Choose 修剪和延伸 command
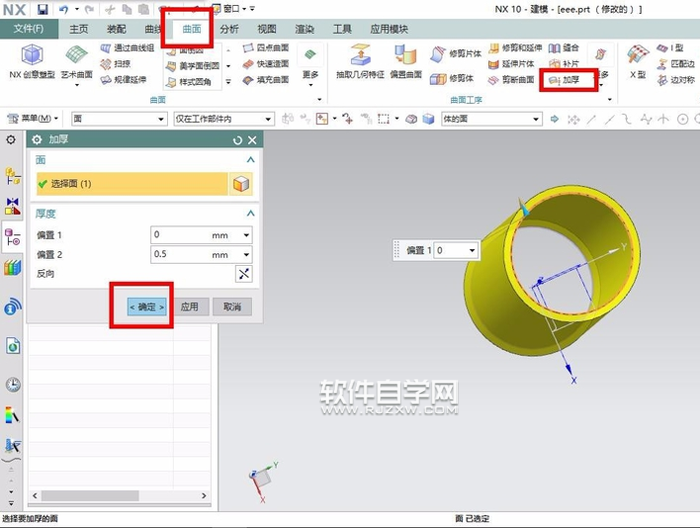This screenshot has height=528, width=700. [515, 48]
